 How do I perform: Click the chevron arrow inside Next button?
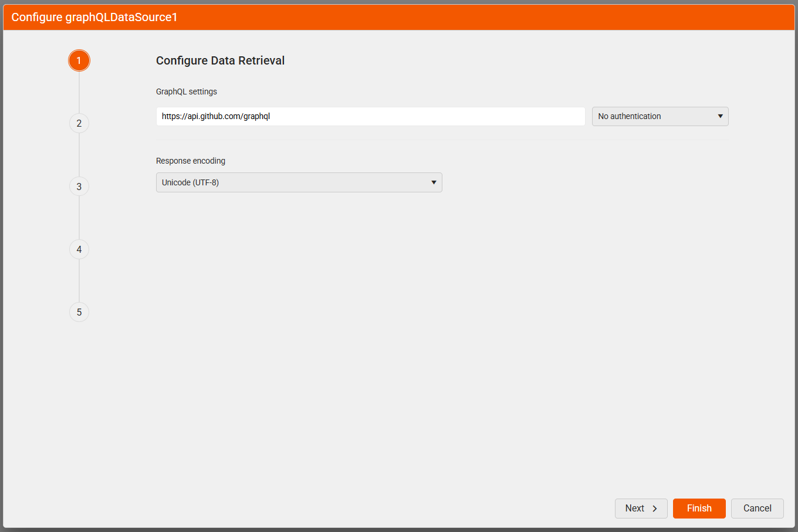[655, 509]
